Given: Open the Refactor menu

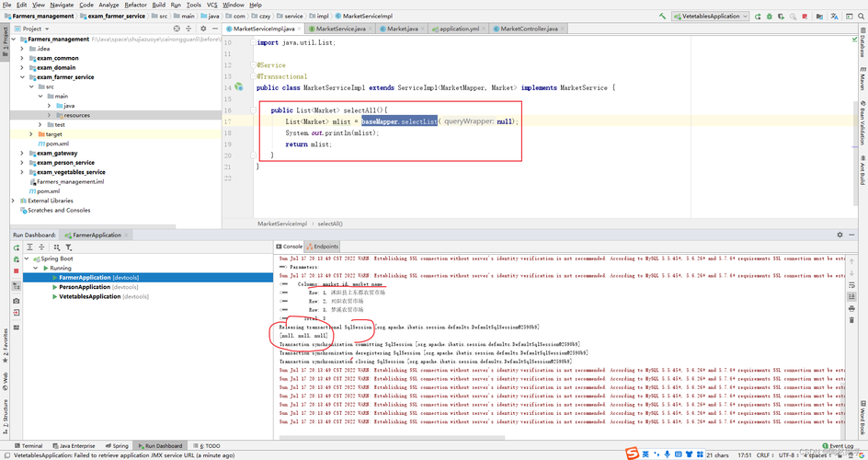Looking at the screenshot, I should [136, 5].
